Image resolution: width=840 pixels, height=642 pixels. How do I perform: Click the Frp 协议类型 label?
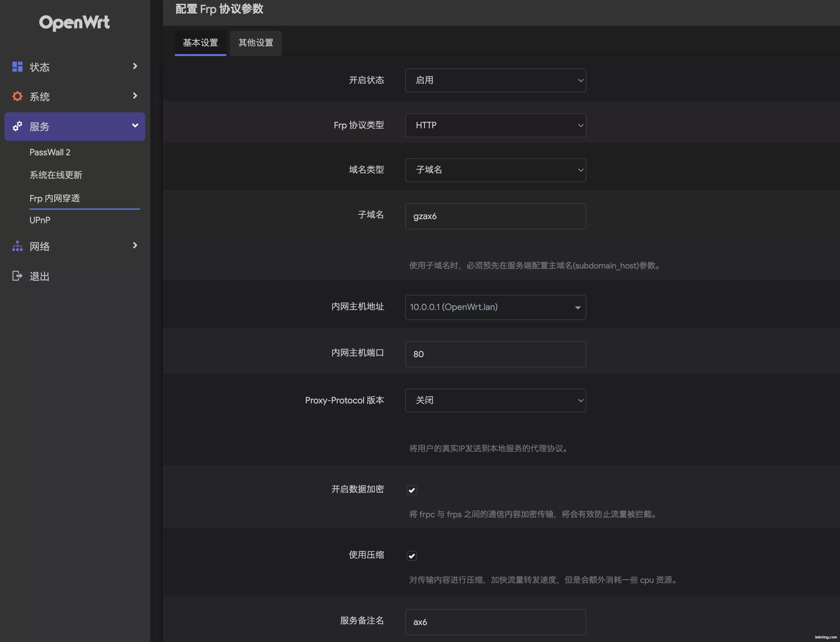point(359,125)
